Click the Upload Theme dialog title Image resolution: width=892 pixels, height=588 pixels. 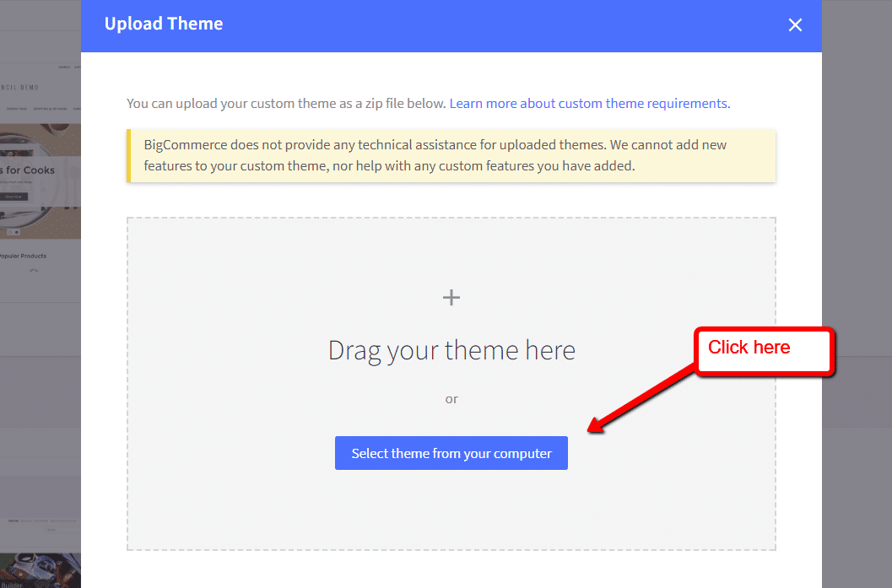point(163,24)
